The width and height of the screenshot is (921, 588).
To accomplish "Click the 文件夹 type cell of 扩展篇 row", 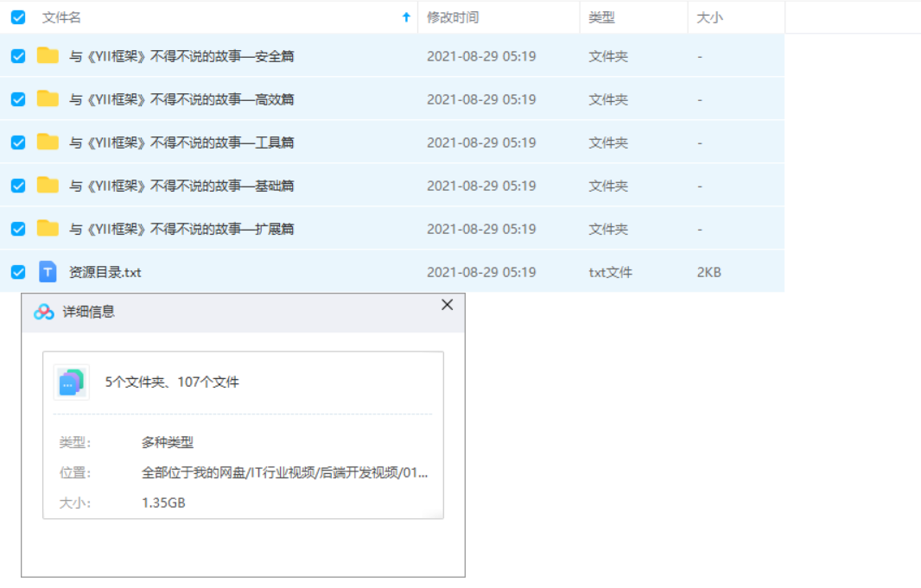I will coord(608,229).
